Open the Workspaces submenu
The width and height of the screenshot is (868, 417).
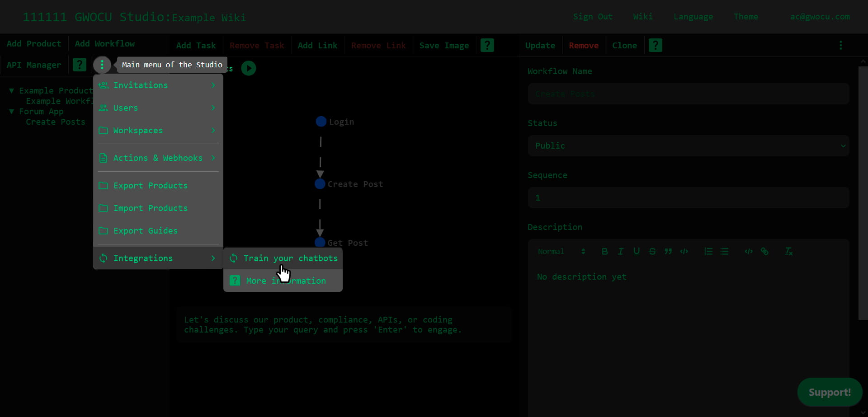[158, 131]
